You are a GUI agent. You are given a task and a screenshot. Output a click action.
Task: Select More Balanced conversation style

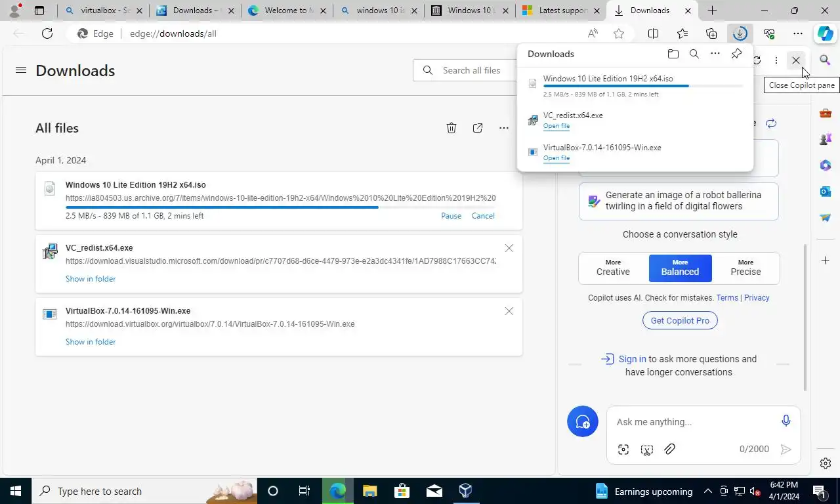pos(680,268)
